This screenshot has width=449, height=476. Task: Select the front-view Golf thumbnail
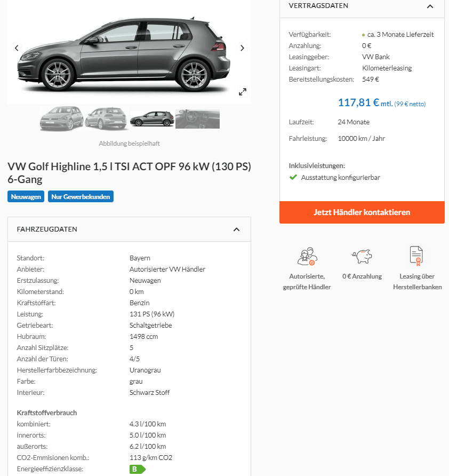coord(61,118)
